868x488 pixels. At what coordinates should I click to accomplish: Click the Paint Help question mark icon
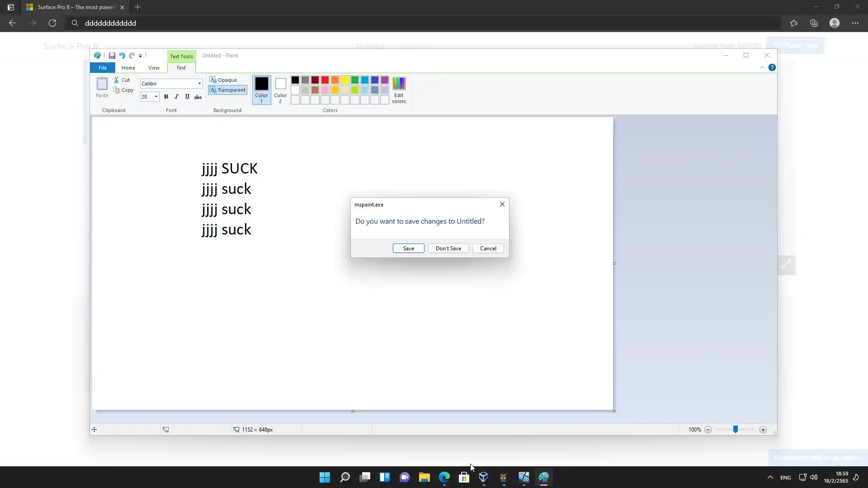(x=772, y=67)
